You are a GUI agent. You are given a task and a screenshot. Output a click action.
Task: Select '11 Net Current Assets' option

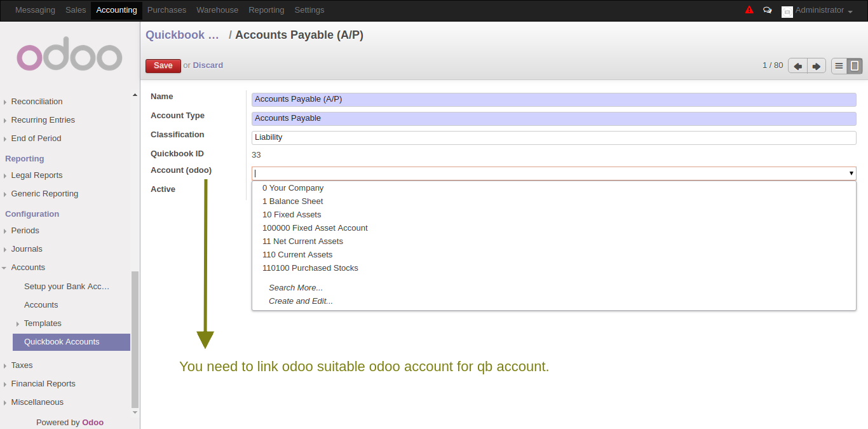tap(302, 242)
